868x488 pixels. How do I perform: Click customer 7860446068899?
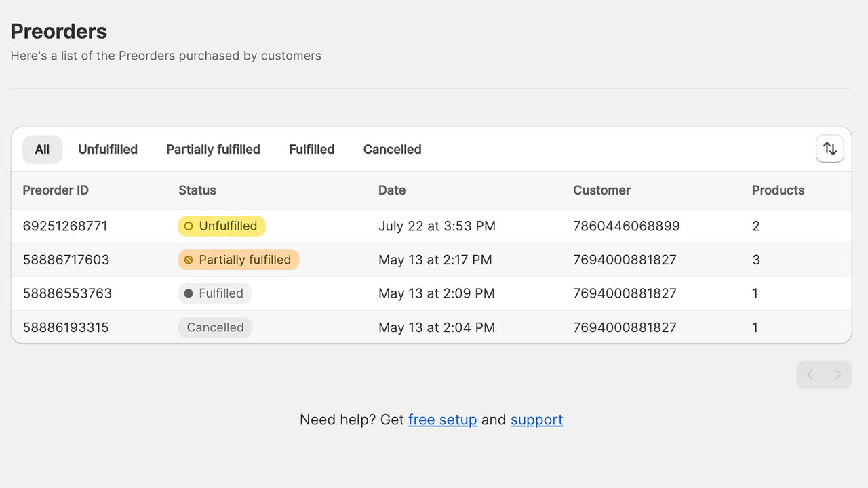(x=626, y=226)
